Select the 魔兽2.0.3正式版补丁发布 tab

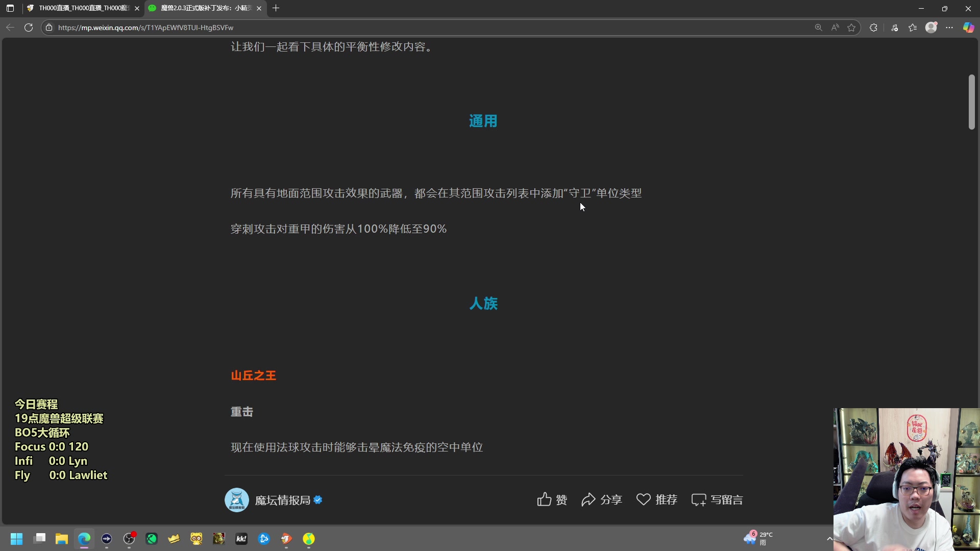[x=206, y=8]
